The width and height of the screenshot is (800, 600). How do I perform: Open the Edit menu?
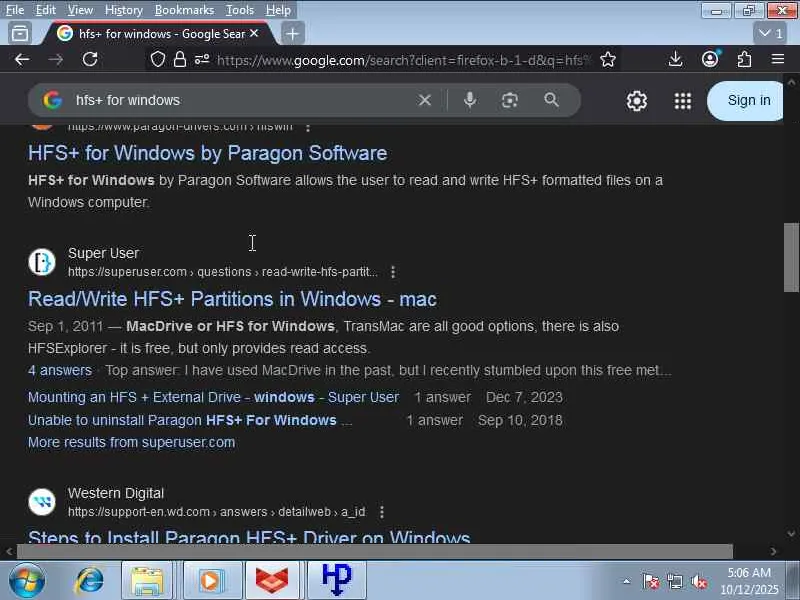(x=45, y=10)
